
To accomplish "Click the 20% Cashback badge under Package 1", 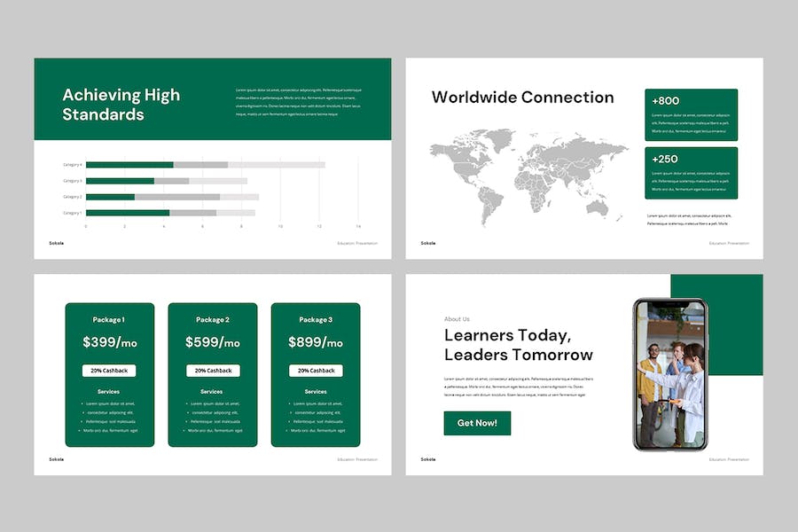I will pyautogui.click(x=109, y=371).
